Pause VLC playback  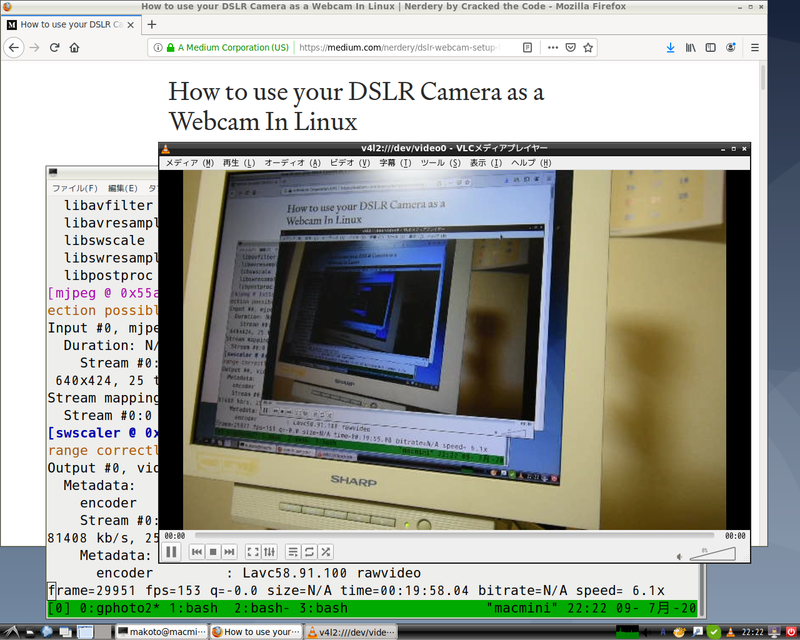coord(171,552)
